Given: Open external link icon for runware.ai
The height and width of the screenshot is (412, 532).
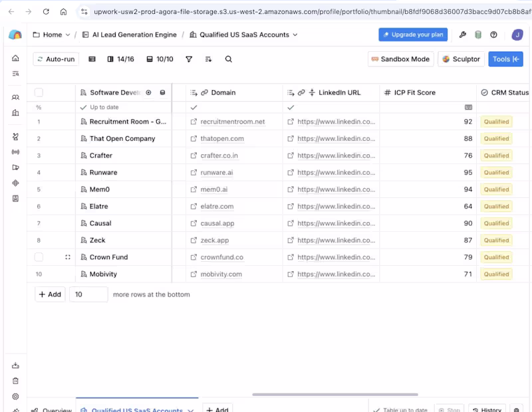Looking at the screenshot, I should click(194, 172).
